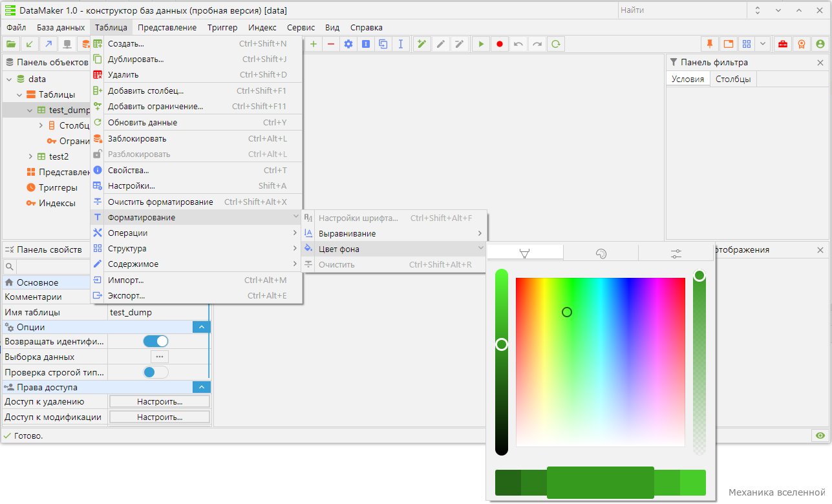This screenshot has width=832, height=504.
Task: Click the blue four-squares grid toolbar icon
Action: tap(747, 44)
